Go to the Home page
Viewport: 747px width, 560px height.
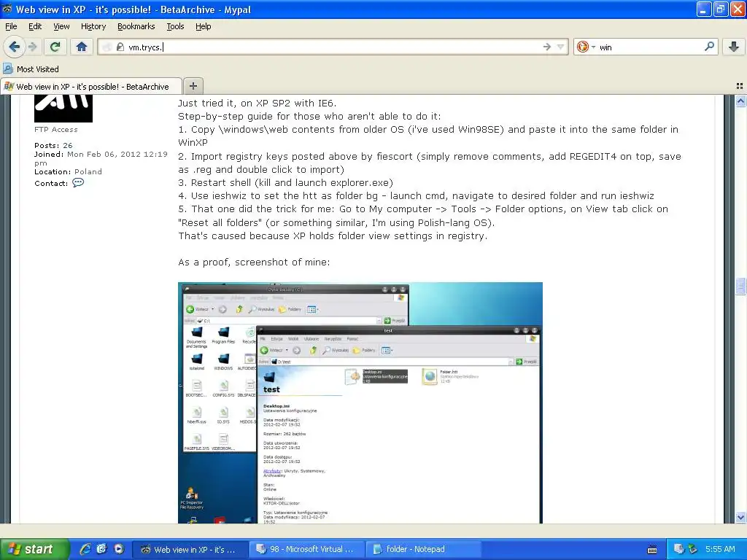tap(82, 47)
